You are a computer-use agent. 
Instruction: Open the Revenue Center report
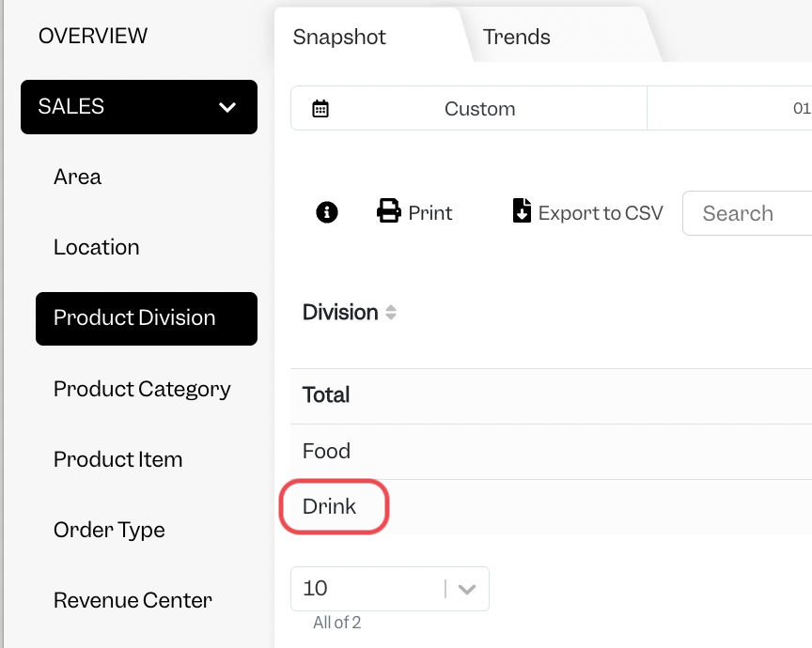(x=133, y=600)
